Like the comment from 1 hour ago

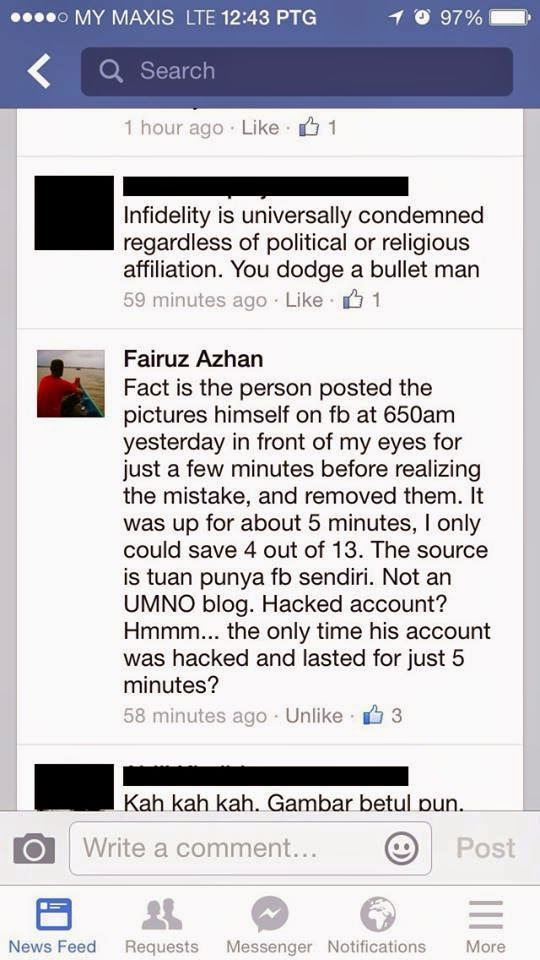click(260, 127)
